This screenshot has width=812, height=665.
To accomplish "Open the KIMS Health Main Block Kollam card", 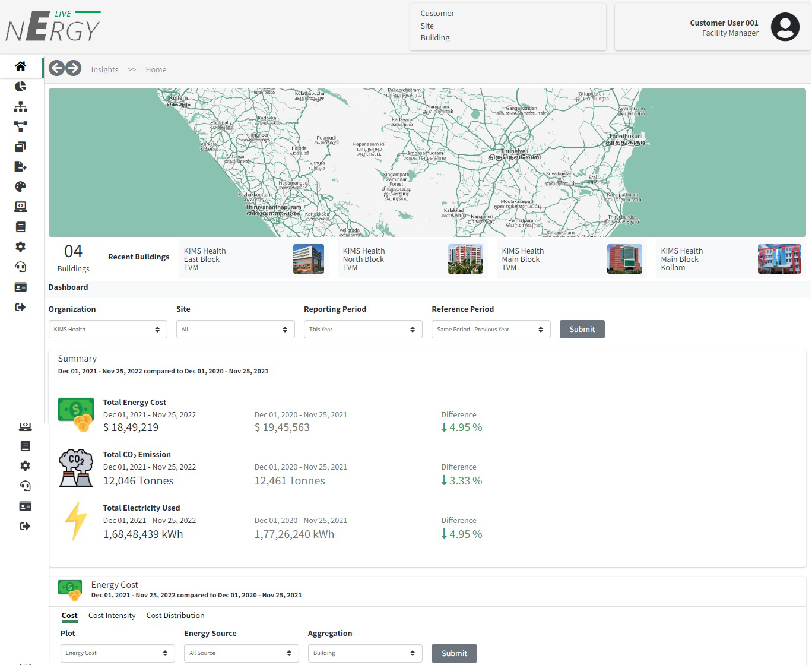I will tap(731, 259).
